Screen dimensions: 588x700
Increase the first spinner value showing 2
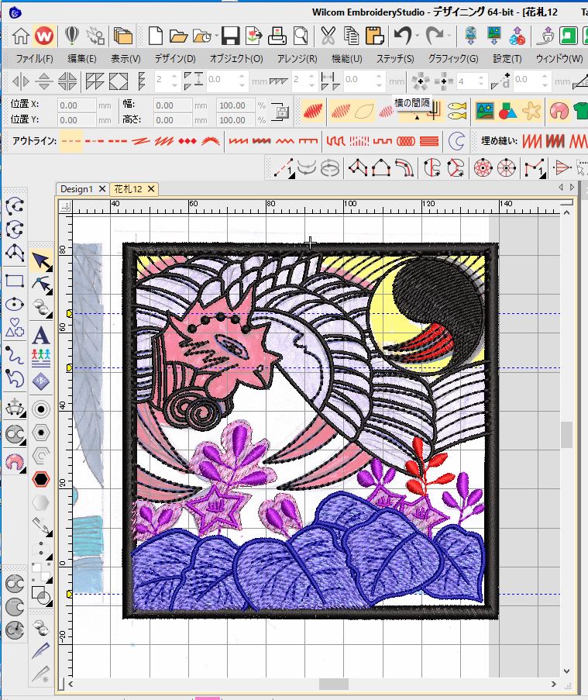(175, 77)
